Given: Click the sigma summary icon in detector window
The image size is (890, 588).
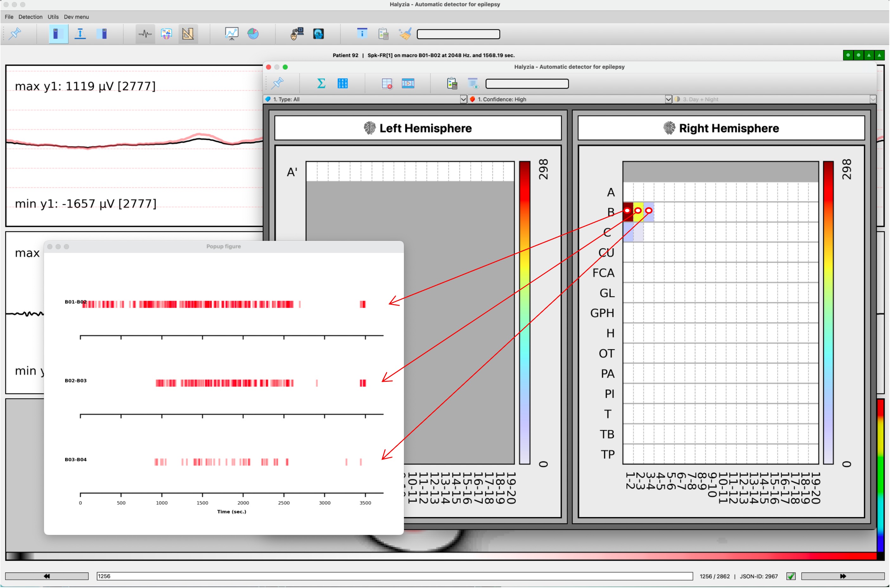Looking at the screenshot, I should [x=321, y=83].
